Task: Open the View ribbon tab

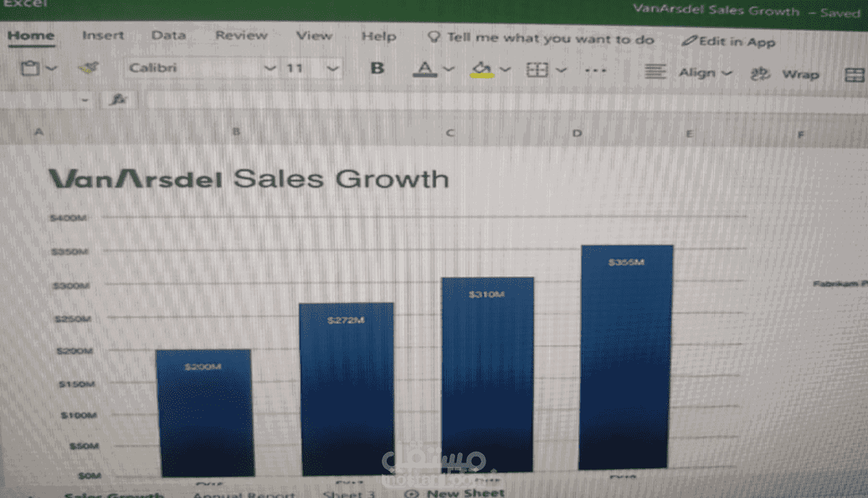Action: click(x=314, y=35)
